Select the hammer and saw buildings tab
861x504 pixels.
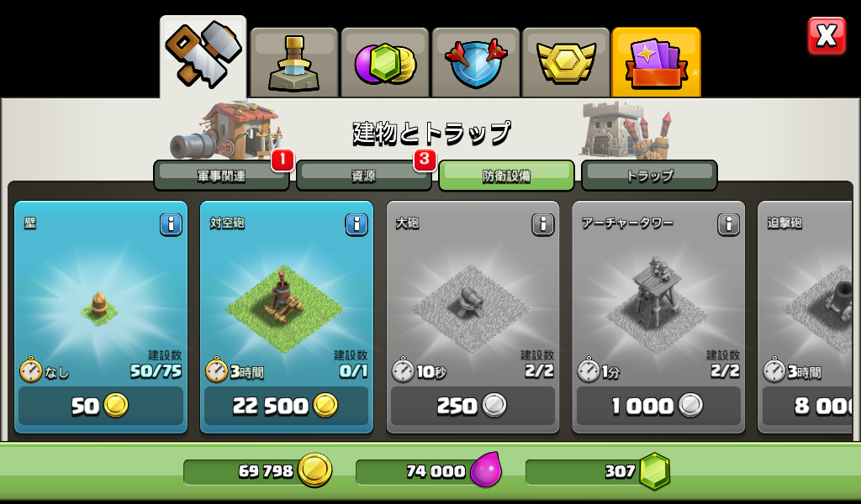click(x=203, y=57)
